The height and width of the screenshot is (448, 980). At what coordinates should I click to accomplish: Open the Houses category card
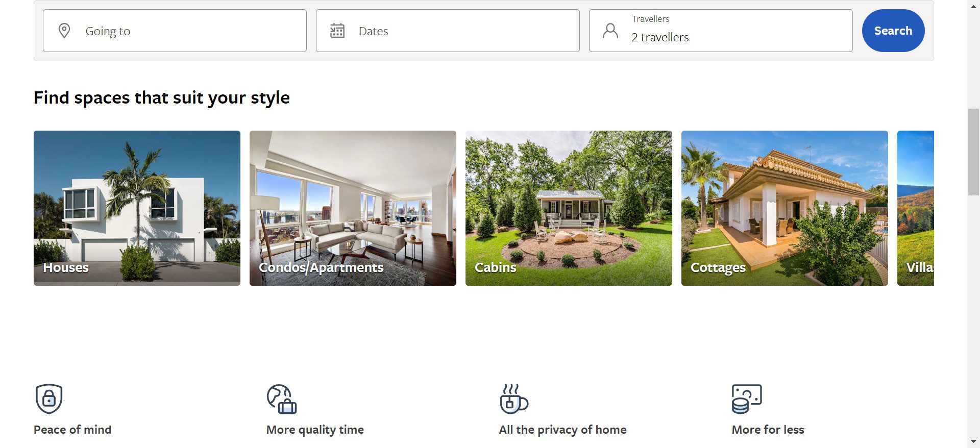click(x=137, y=208)
